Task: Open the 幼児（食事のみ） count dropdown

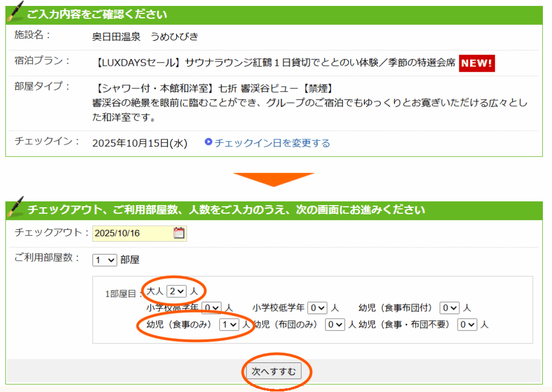Action: coord(229,325)
